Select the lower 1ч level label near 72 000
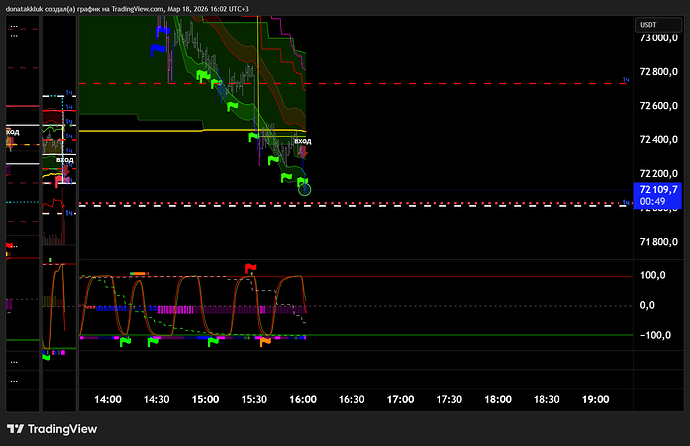The width and height of the screenshot is (690, 446). pos(626,203)
